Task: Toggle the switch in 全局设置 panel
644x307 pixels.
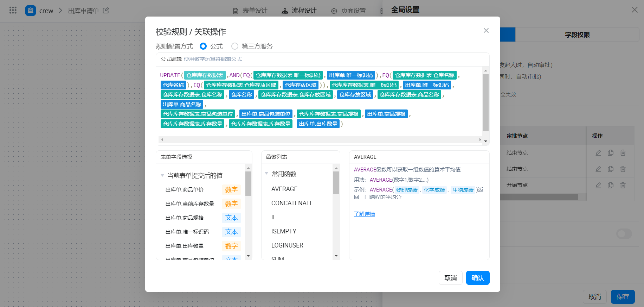Action: point(624,234)
